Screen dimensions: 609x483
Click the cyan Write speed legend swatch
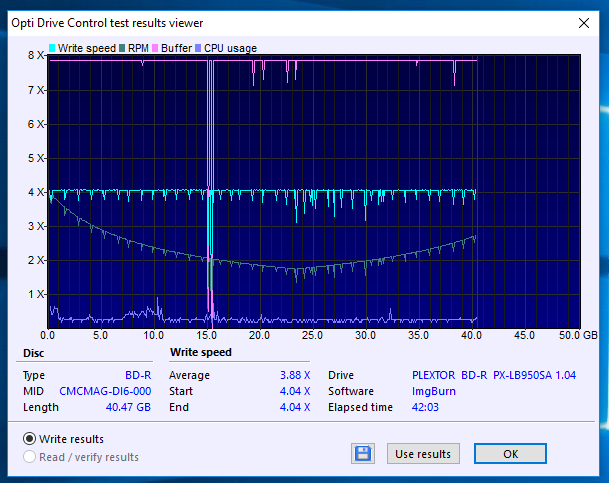[52, 48]
